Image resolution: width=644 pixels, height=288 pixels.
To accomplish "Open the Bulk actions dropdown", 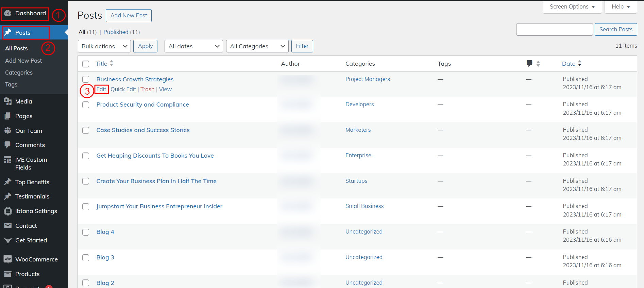I will pyautogui.click(x=104, y=46).
